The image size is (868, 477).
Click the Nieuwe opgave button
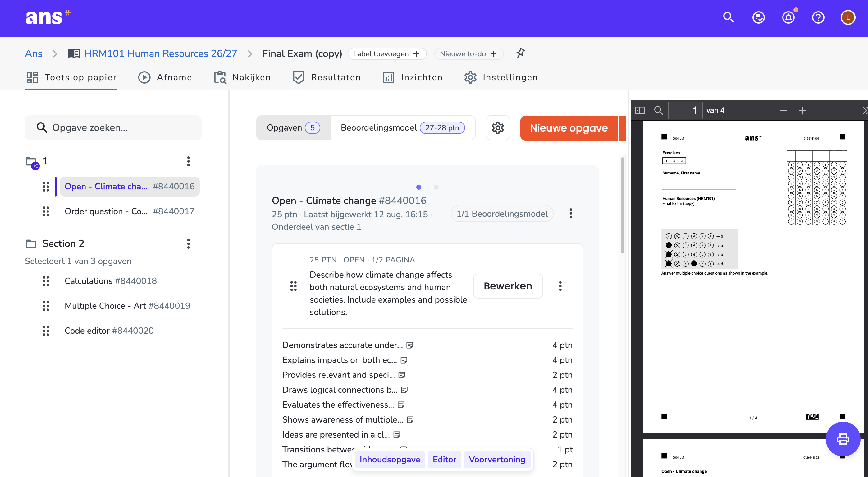pos(569,128)
